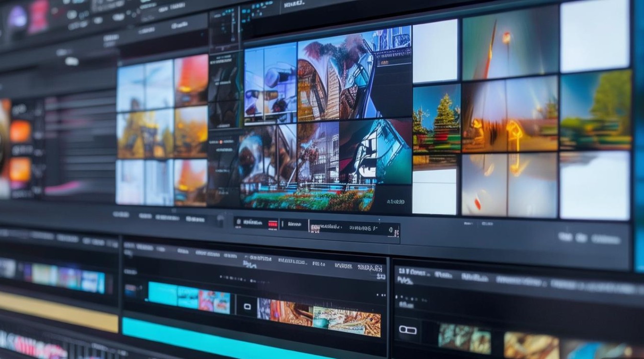Select the cyan clip in middle timeline track

[x=163, y=293]
